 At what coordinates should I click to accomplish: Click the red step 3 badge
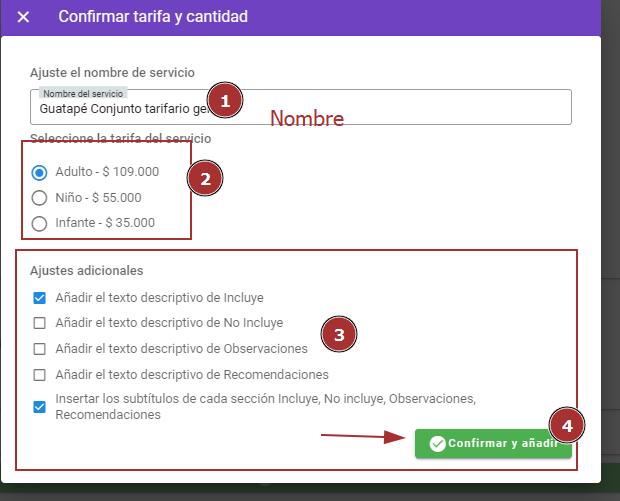pyautogui.click(x=339, y=335)
